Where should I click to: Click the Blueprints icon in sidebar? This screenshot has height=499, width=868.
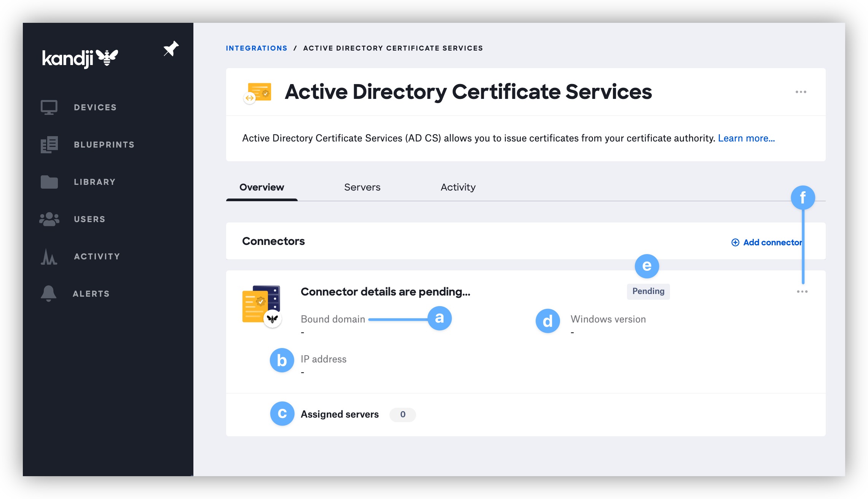click(x=49, y=145)
